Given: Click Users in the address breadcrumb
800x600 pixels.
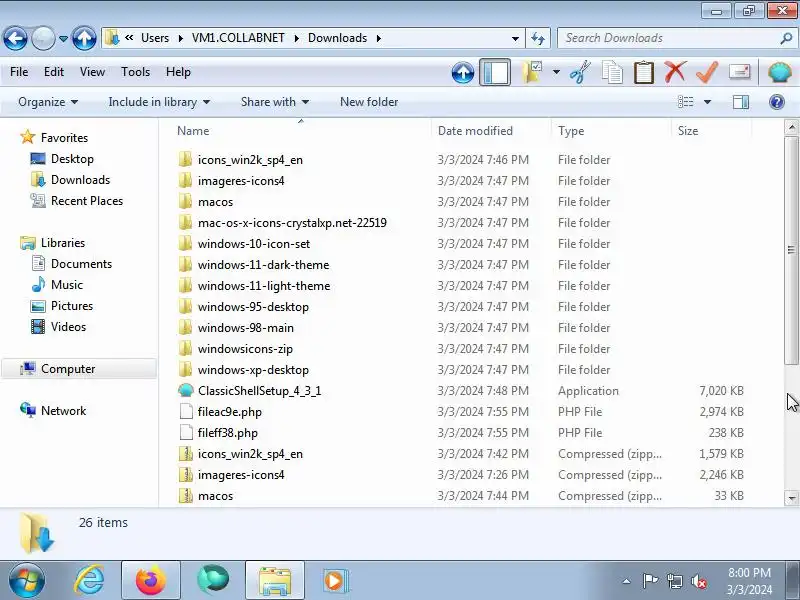Looking at the screenshot, I should click(x=155, y=38).
